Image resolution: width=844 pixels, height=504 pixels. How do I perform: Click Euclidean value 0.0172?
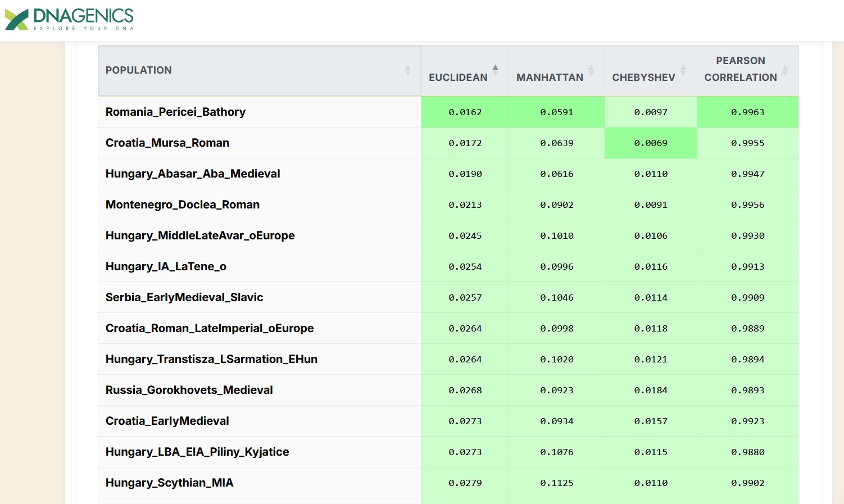(465, 143)
